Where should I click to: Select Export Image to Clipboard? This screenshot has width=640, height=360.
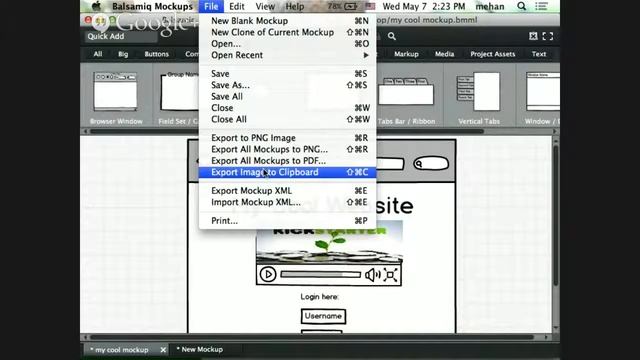pyautogui.click(x=287, y=172)
